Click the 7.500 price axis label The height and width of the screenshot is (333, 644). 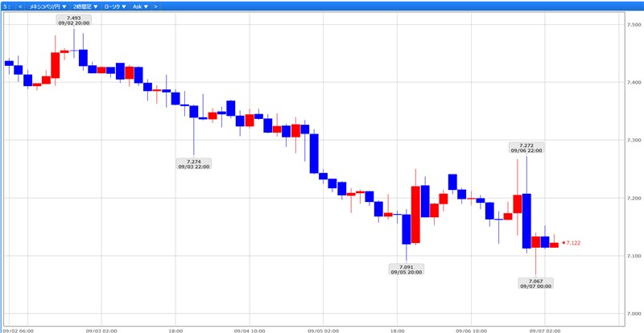click(x=633, y=25)
